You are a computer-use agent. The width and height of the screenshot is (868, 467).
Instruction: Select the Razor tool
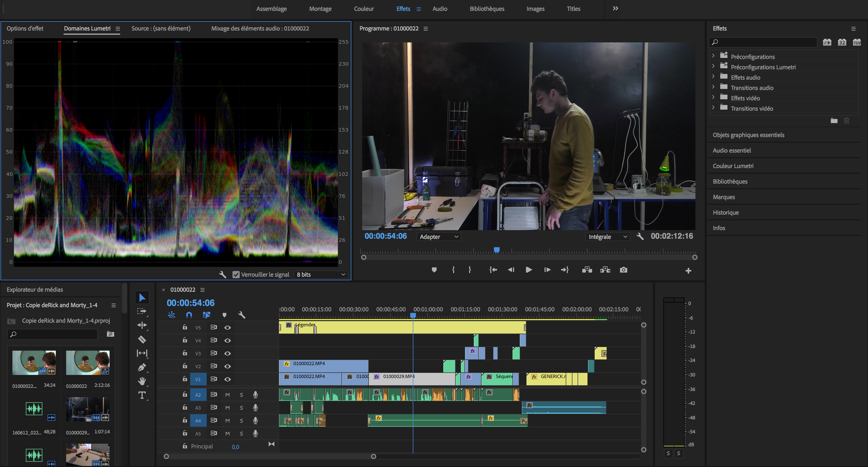[x=142, y=340]
